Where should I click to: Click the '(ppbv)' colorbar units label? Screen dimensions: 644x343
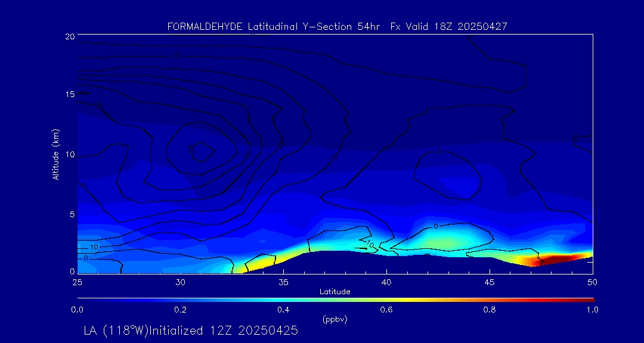click(335, 319)
